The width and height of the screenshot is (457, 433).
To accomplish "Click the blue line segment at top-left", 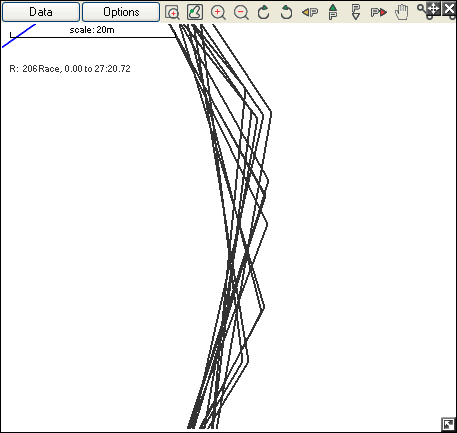I will pyautogui.click(x=19, y=36).
